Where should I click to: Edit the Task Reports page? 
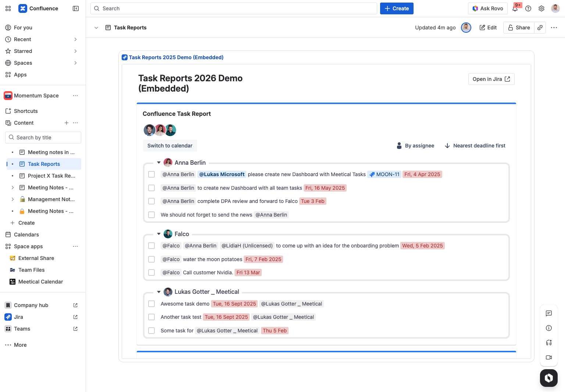[x=488, y=28]
